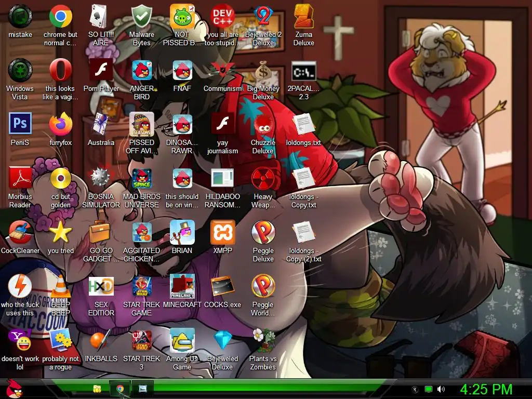The width and height of the screenshot is (532, 399).
Task: Launch 'chrome but normal c...' Chrome shortcut
Action: 60,16
